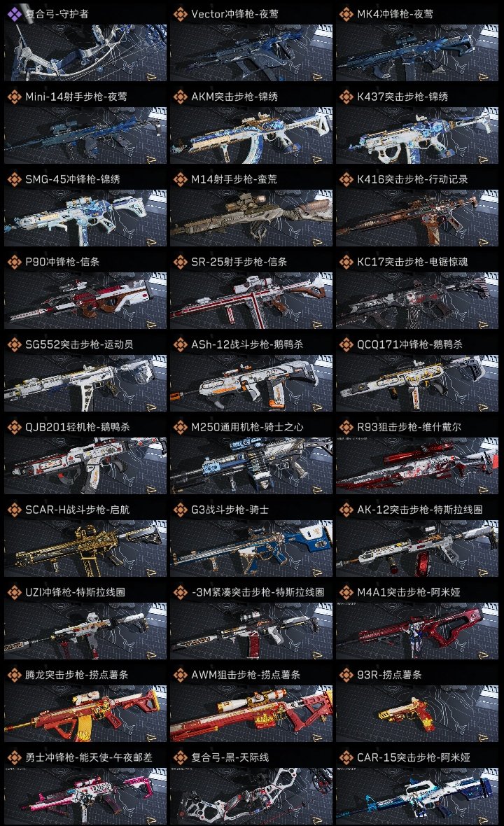Click the rarity icon beside 93R-捞点薯条
This screenshot has width=504, height=826.
pyautogui.click(x=346, y=674)
